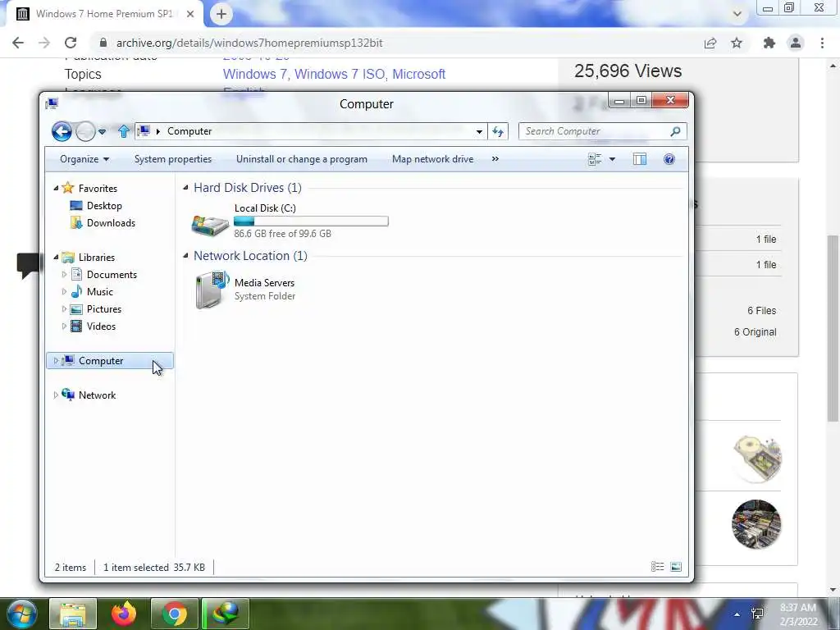Switch to Chrome in taskbar

coord(175,614)
